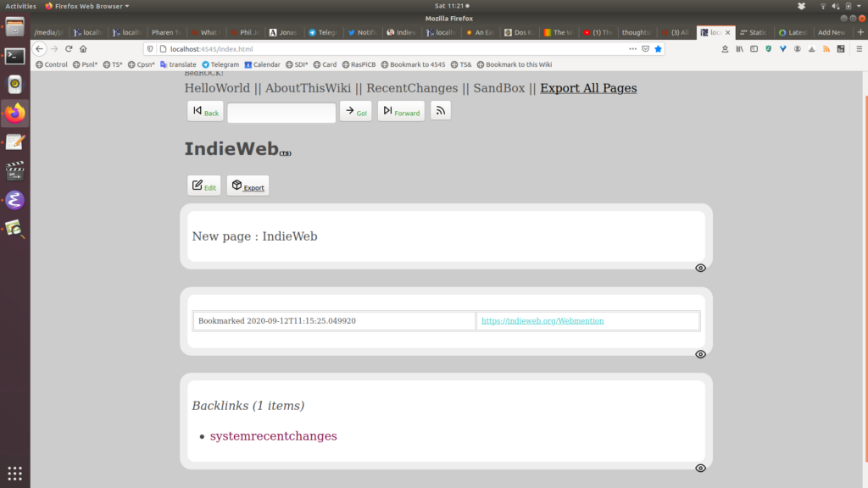
Task: Click the wiki Back button
Action: tap(205, 111)
